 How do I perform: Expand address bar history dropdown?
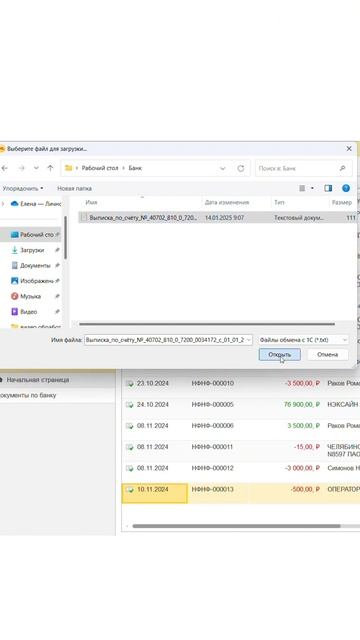point(222,168)
